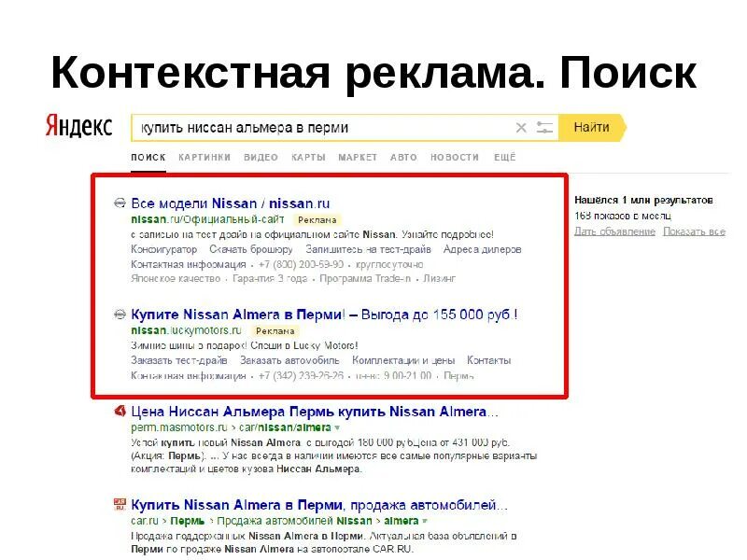This screenshot has width=747, height=560.
Task: Click the Найти search button
Action: (x=592, y=128)
